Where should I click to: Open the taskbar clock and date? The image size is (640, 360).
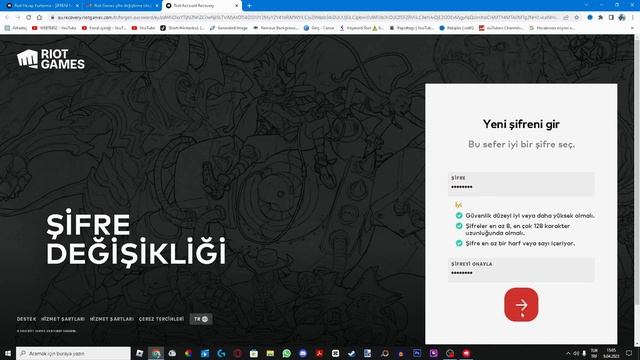coord(611,353)
